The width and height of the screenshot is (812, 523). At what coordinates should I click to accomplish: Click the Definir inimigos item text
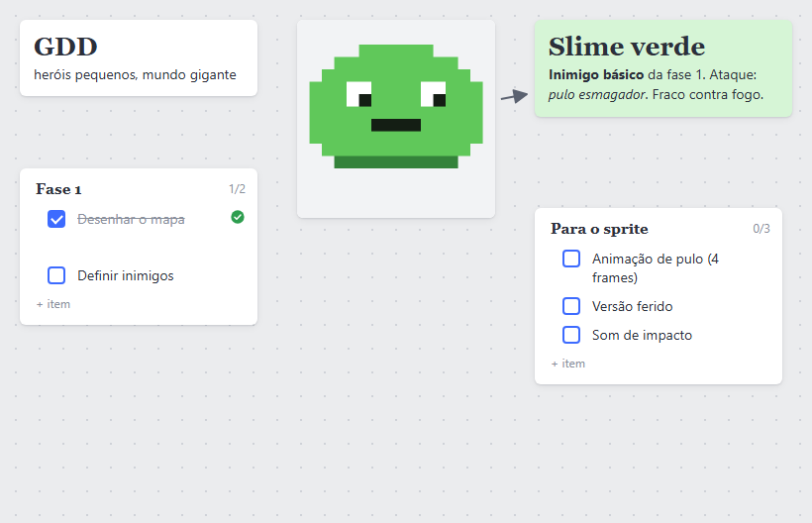coord(126,276)
